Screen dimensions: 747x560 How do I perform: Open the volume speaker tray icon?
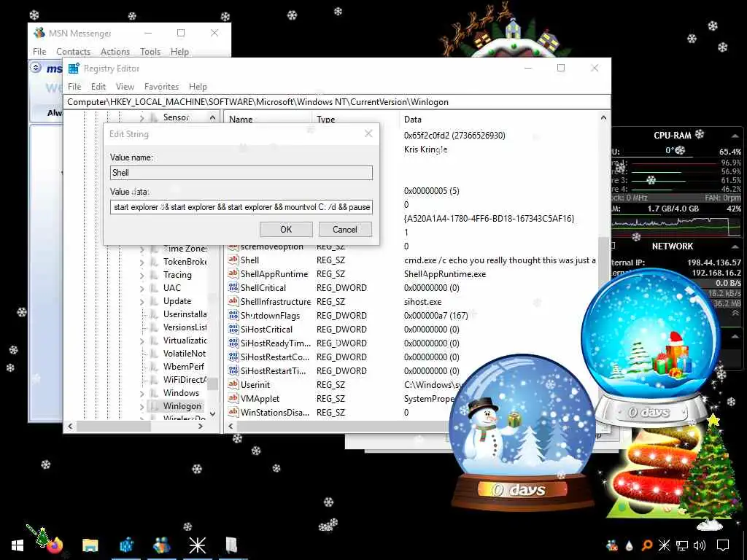(x=700, y=545)
